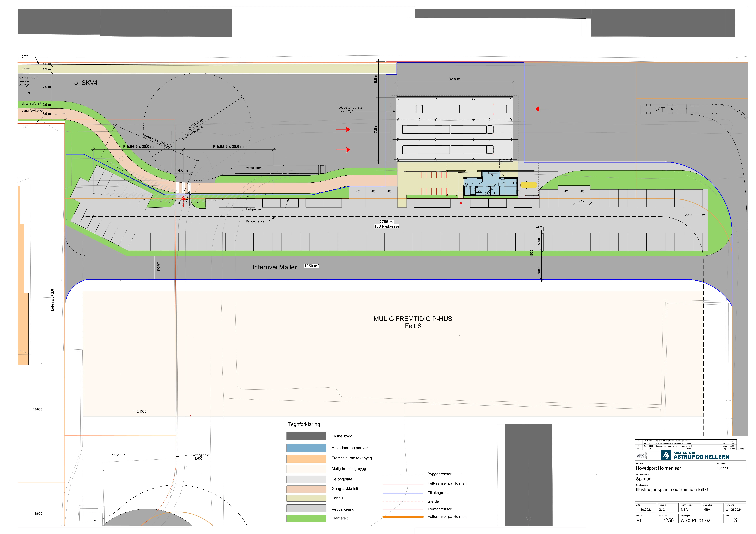Click the Ventelomme label

tap(254, 168)
